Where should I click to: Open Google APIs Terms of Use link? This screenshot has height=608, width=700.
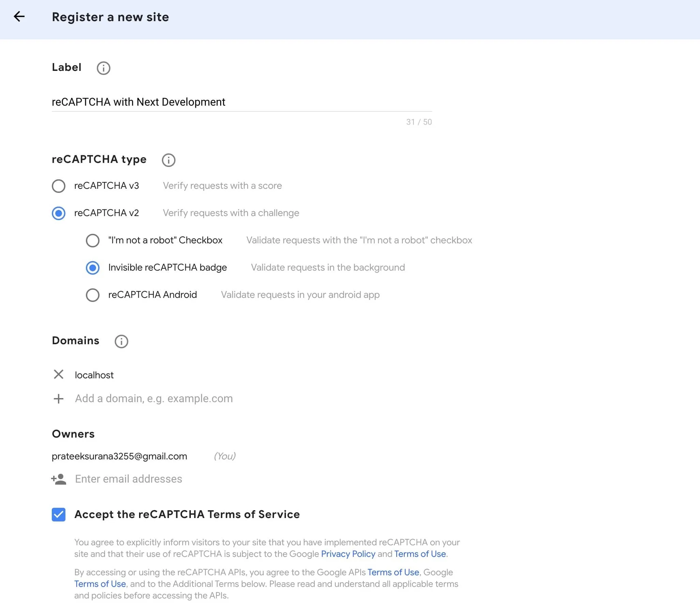(x=393, y=572)
